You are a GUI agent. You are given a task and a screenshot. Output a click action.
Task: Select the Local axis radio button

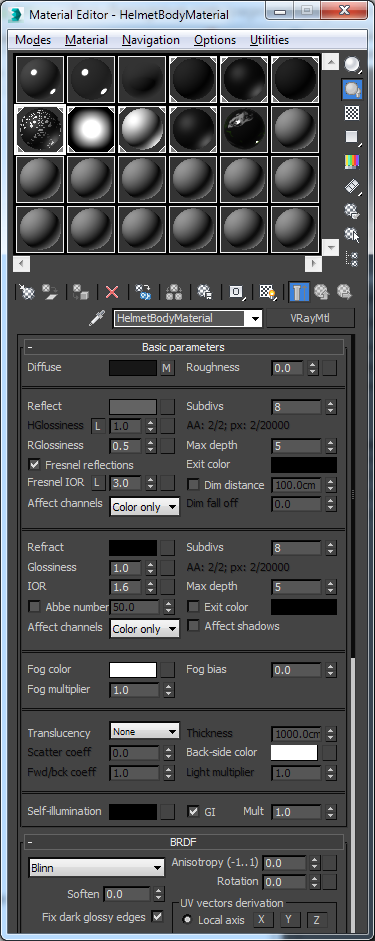187,919
